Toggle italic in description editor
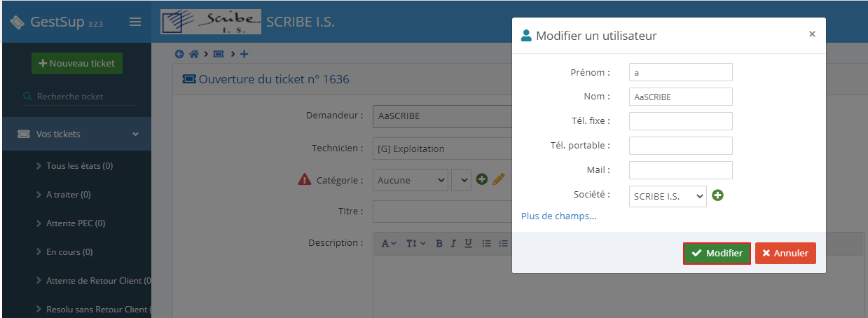The height and width of the screenshot is (318, 868). [x=453, y=243]
